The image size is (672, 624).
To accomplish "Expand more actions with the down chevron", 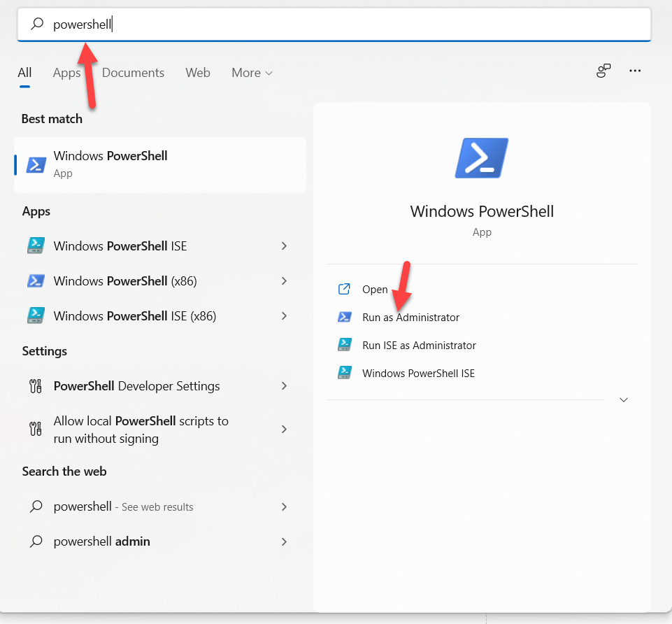I will click(624, 400).
